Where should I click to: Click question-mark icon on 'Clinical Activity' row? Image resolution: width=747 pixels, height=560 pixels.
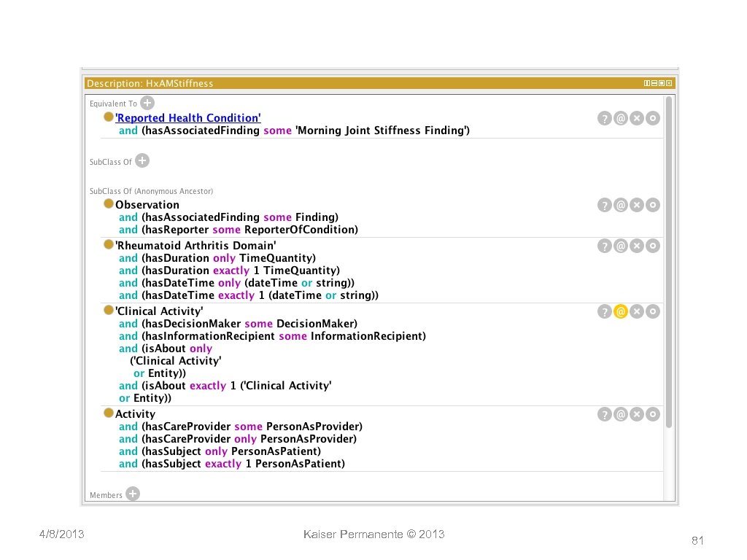click(605, 312)
